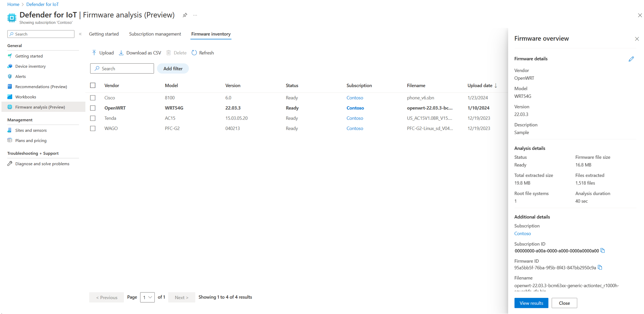Open Plans and pricing page
Viewport: 644px width, 314px height.
31,140
